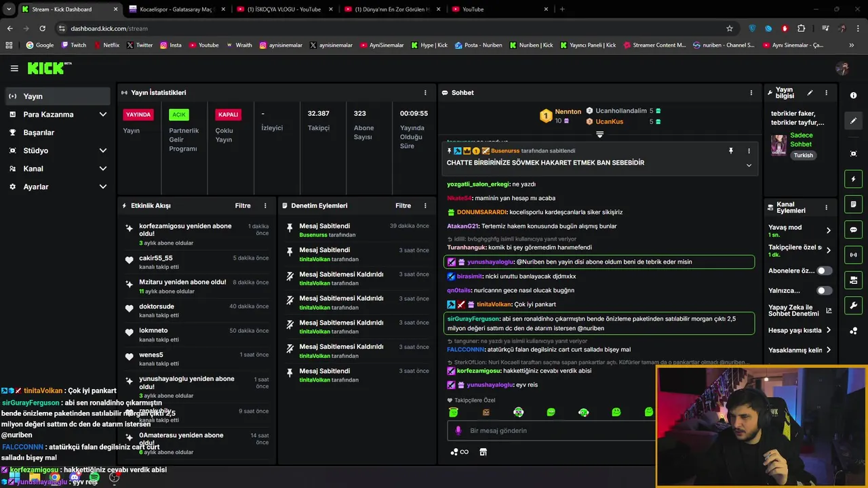Open the Etkinlik Akışı three-dot menu
The image size is (868, 488).
pyautogui.click(x=265, y=205)
